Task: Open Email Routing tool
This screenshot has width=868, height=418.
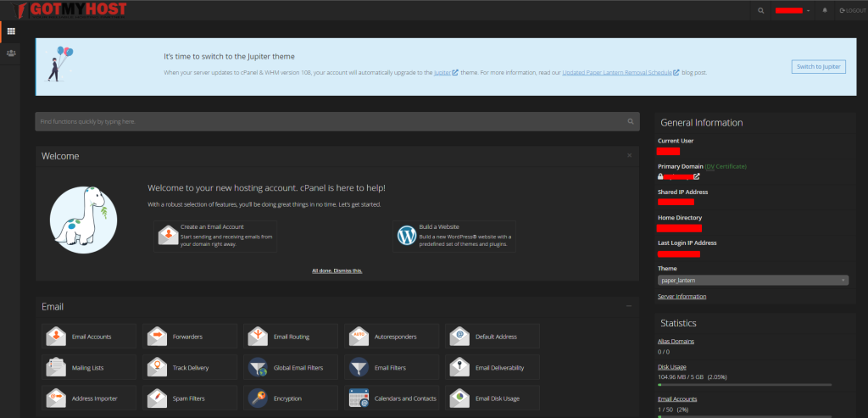Action: [259, 337]
